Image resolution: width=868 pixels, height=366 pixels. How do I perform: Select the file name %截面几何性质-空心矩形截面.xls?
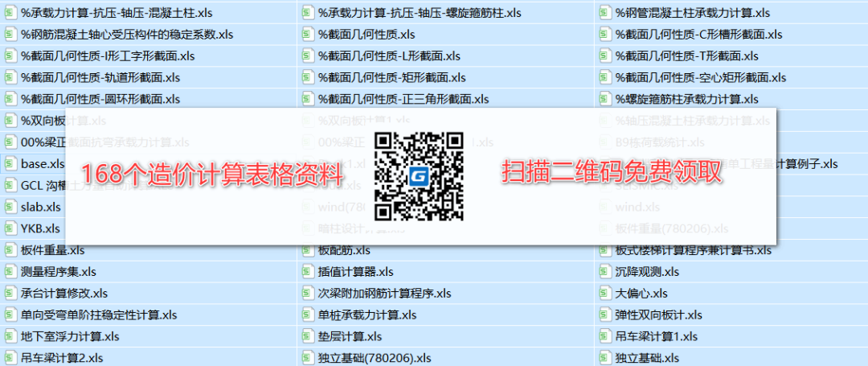coord(701,77)
